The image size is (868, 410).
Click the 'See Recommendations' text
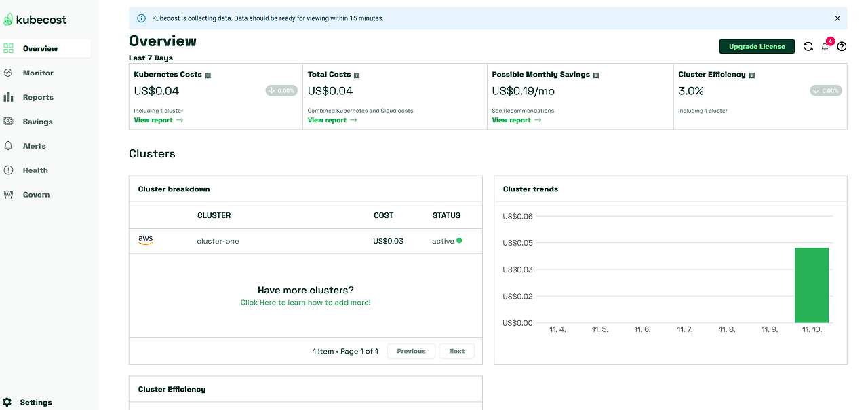tap(523, 111)
